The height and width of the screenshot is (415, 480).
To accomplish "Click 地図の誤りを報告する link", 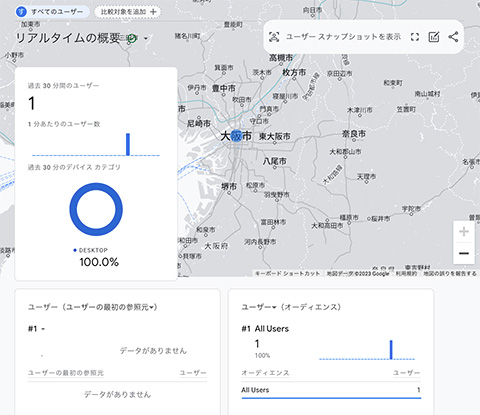I will tap(450, 273).
